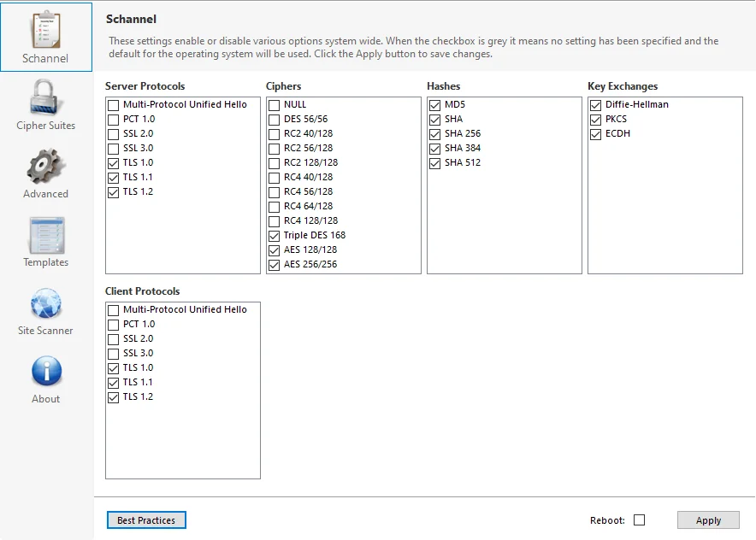Open the Site Scanner globe icon
Viewport: 756px width, 540px height.
click(x=46, y=303)
